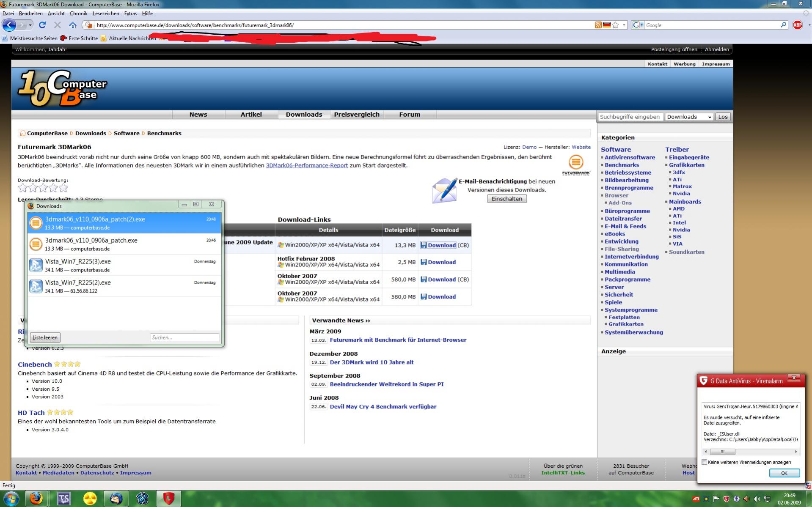Open the Datei menu

8,14
